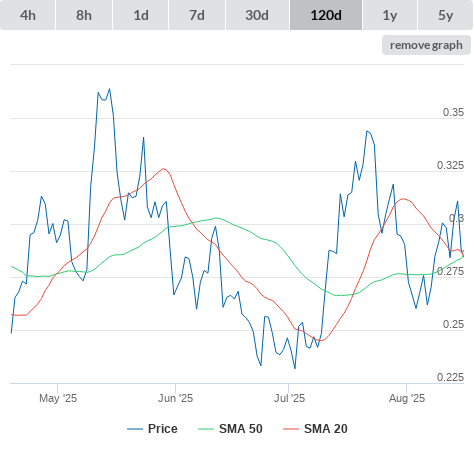This screenshot has width=474, height=455.
Task: Click the active 120d range tab
Action: 326,15
